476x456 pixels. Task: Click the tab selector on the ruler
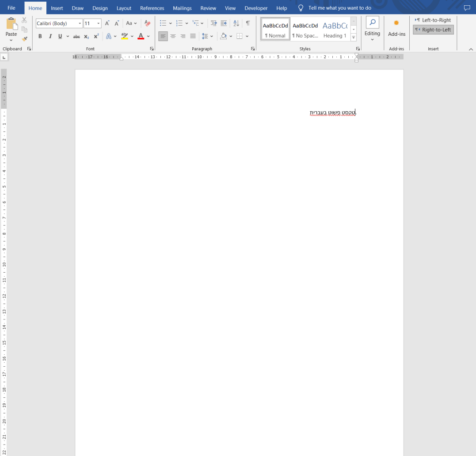point(4,57)
